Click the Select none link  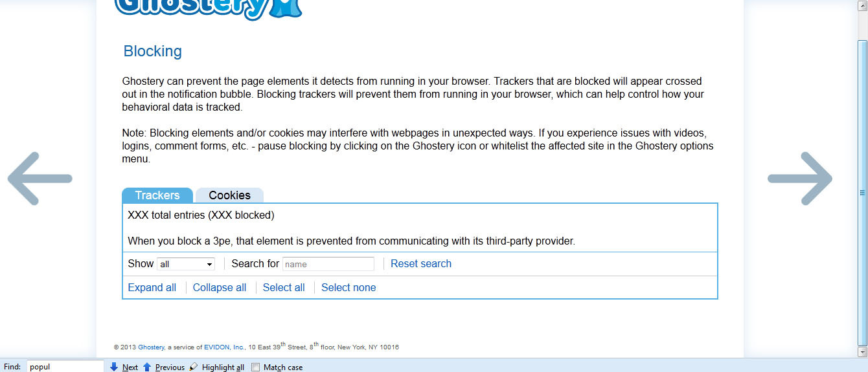click(348, 288)
